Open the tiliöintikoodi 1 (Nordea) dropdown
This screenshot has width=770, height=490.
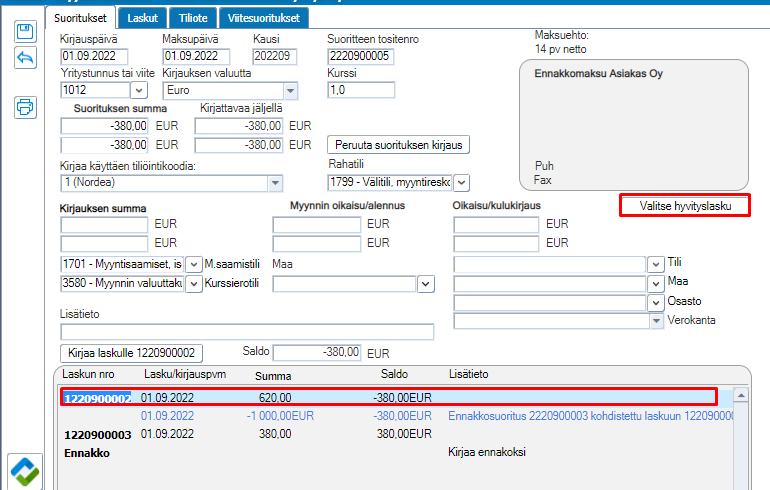tap(275, 183)
